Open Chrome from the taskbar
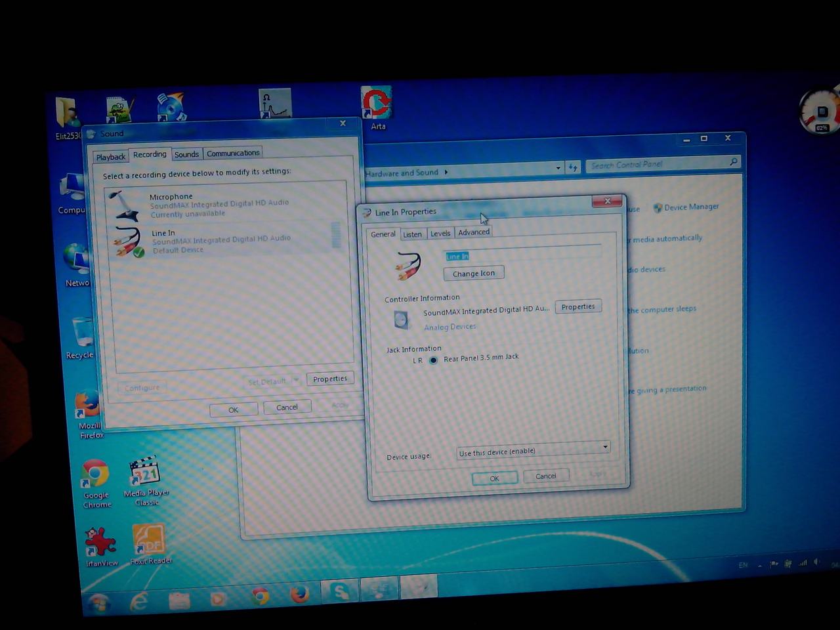The height and width of the screenshot is (630, 840). coord(260,596)
